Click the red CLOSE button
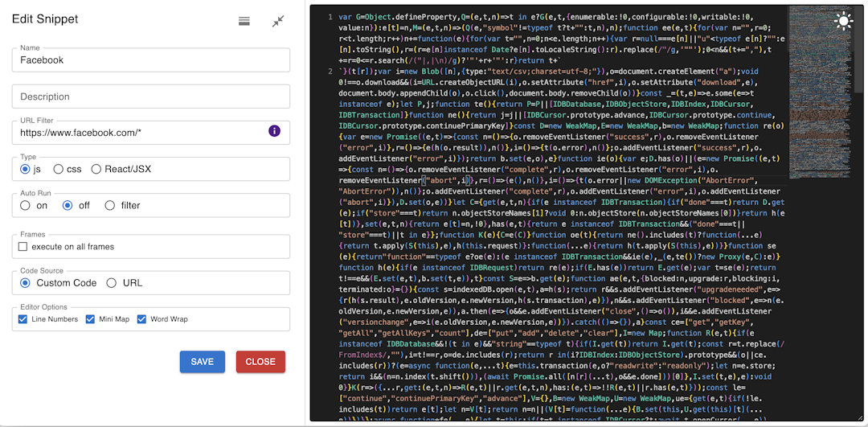The image size is (868, 427). (x=260, y=362)
